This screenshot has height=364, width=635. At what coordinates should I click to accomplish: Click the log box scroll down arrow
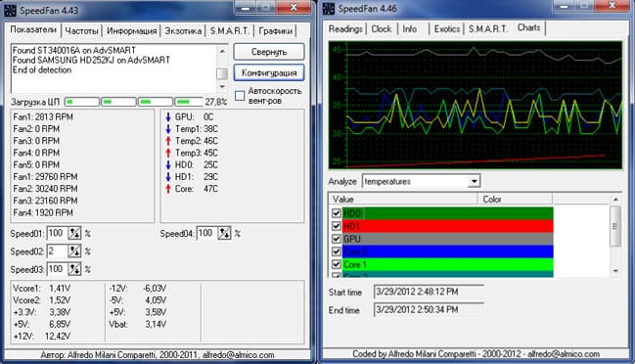222,87
